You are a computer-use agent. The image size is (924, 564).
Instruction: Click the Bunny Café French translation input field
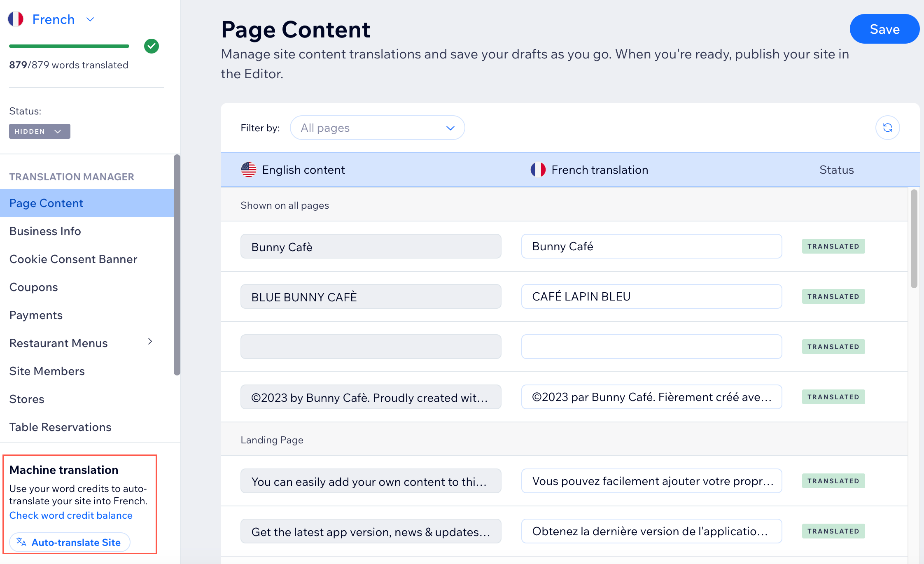pos(651,246)
